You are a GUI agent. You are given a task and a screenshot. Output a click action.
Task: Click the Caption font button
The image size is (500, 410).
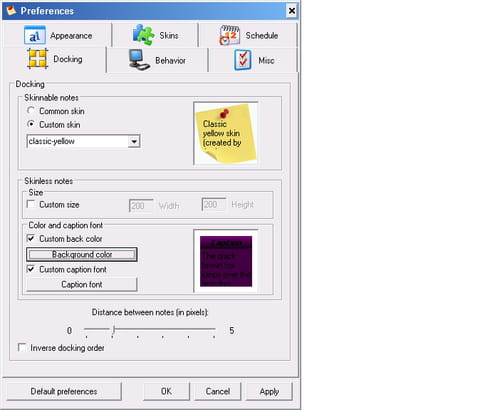pyautogui.click(x=82, y=284)
